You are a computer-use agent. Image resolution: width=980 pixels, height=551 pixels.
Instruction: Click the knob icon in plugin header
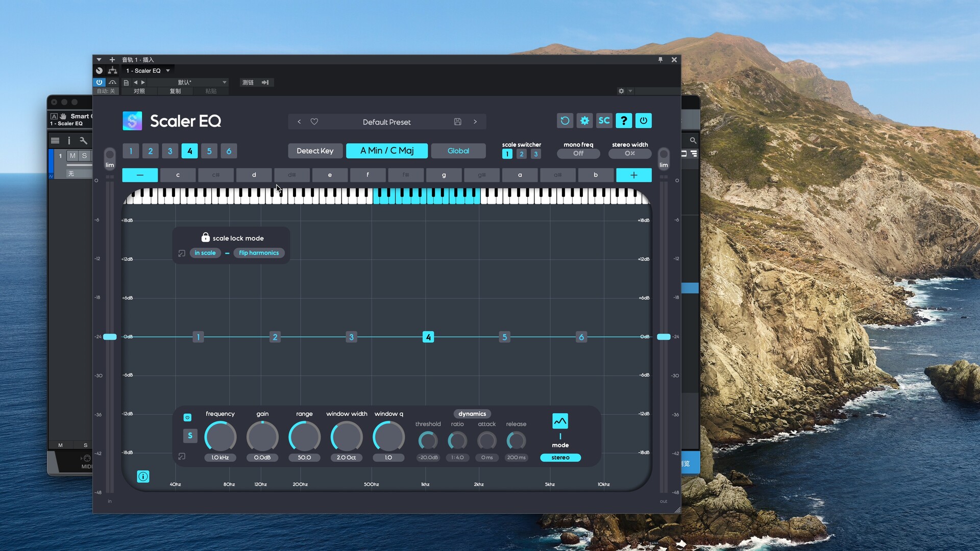click(100, 70)
